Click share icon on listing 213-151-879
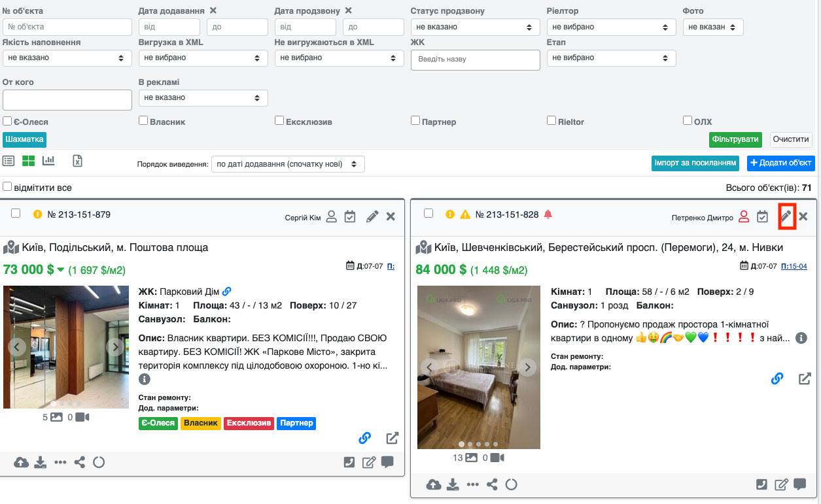This screenshot has height=504, width=821. pyautogui.click(x=80, y=462)
